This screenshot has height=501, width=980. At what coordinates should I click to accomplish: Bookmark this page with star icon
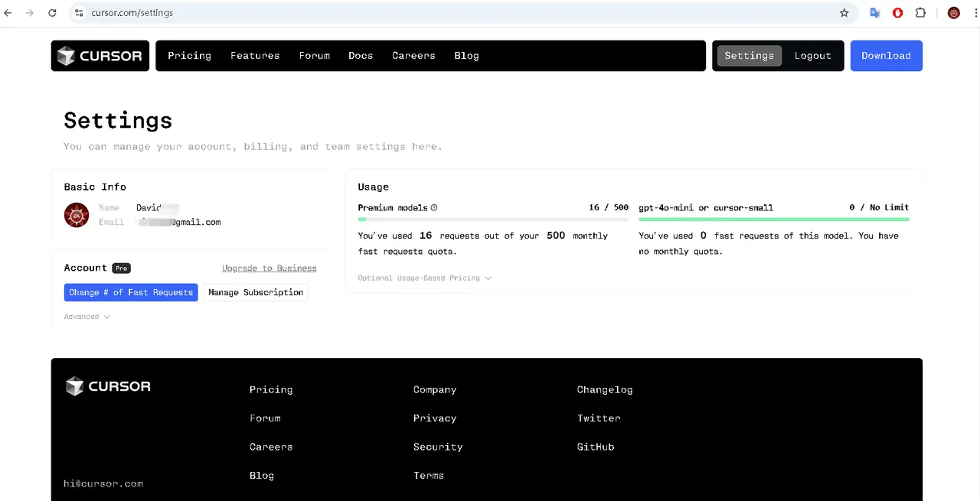click(x=844, y=13)
